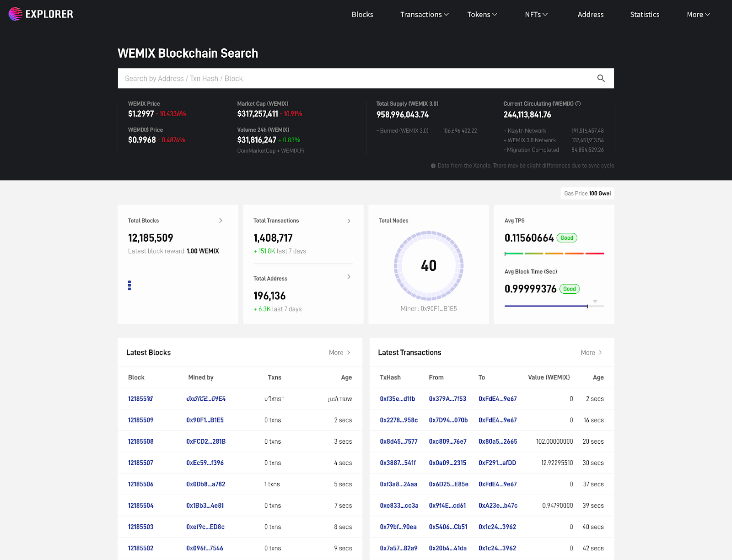Open transaction hash 0x79bf...90ea
Viewport: 732px width, 560px height.
coord(398,527)
